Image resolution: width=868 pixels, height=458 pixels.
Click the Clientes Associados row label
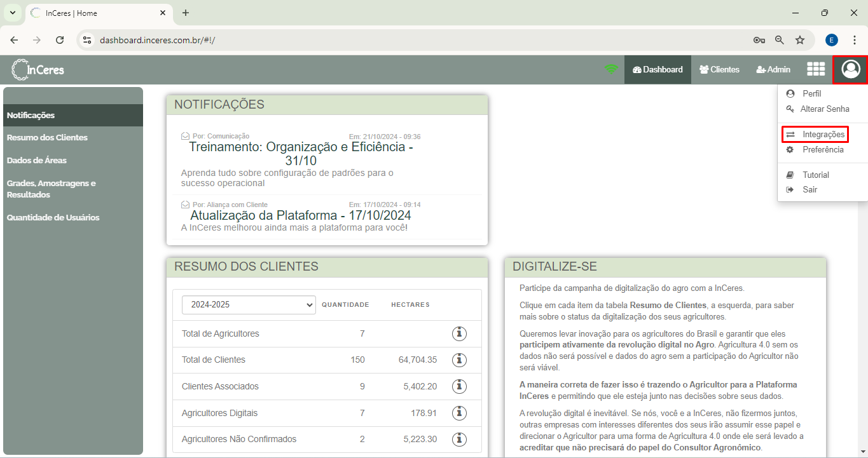(220, 386)
